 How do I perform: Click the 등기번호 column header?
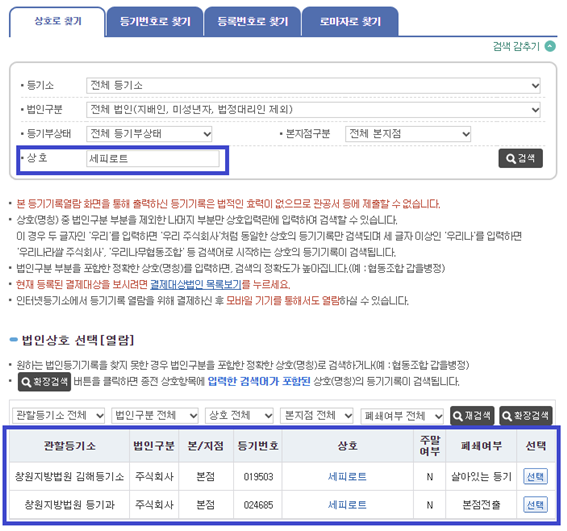point(258,446)
